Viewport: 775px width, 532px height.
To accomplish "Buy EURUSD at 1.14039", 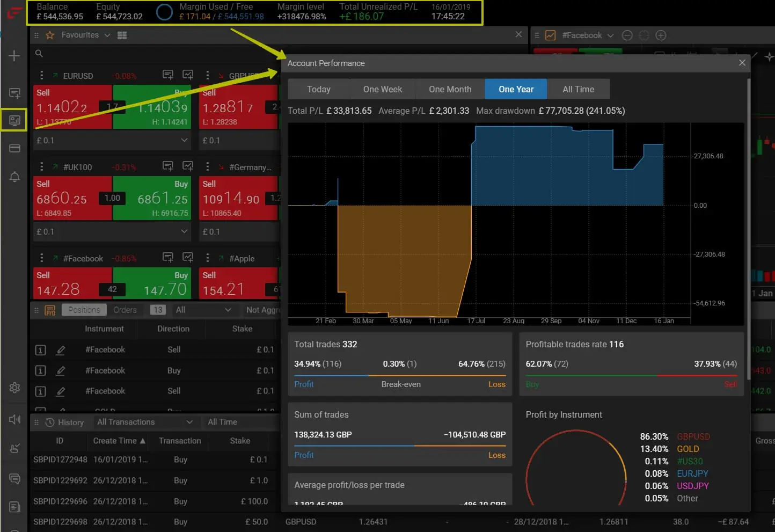I will (x=152, y=107).
